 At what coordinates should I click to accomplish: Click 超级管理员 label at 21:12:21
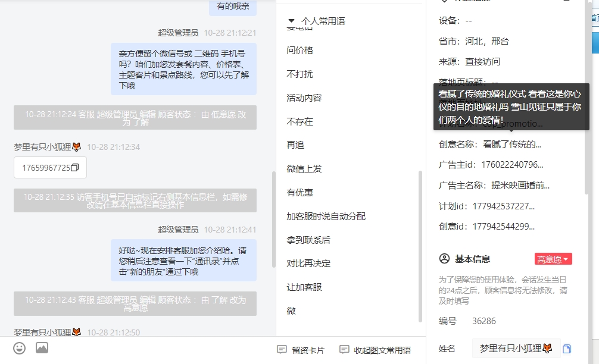click(178, 33)
